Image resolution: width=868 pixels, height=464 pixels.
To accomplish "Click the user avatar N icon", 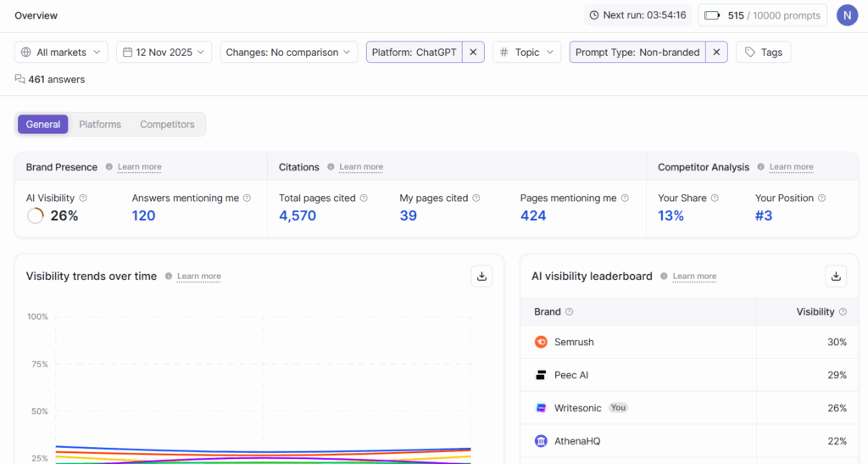I will 847,15.
